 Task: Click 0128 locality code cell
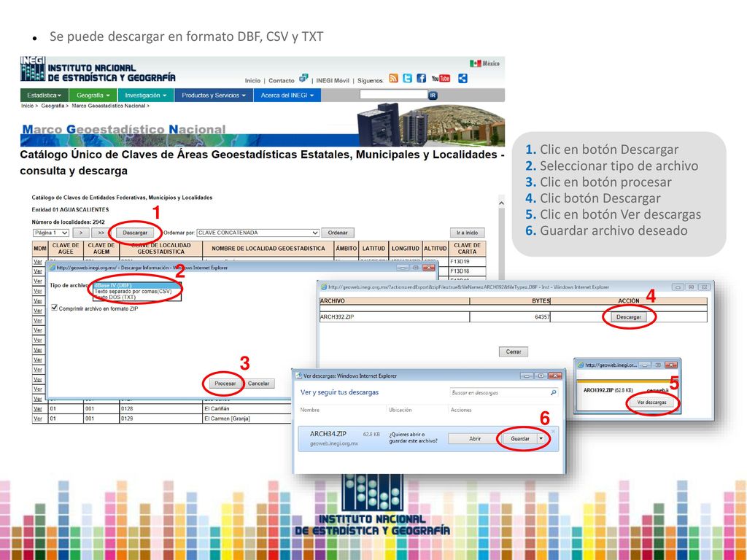coord(160,408)
